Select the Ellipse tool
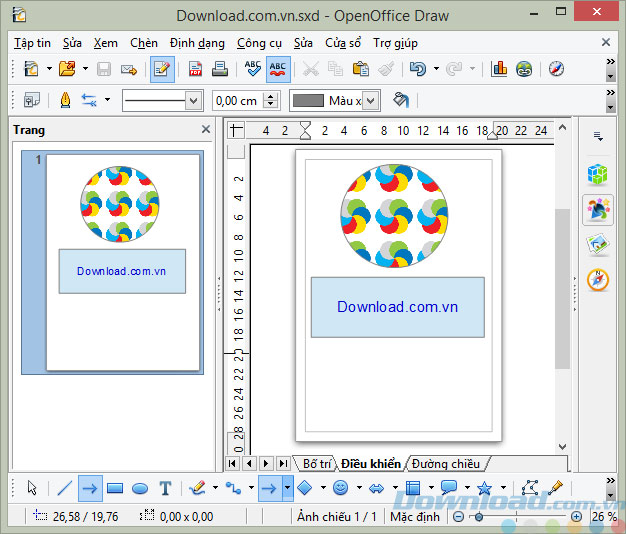Screen dimensions: 626x534 [140, 488]
